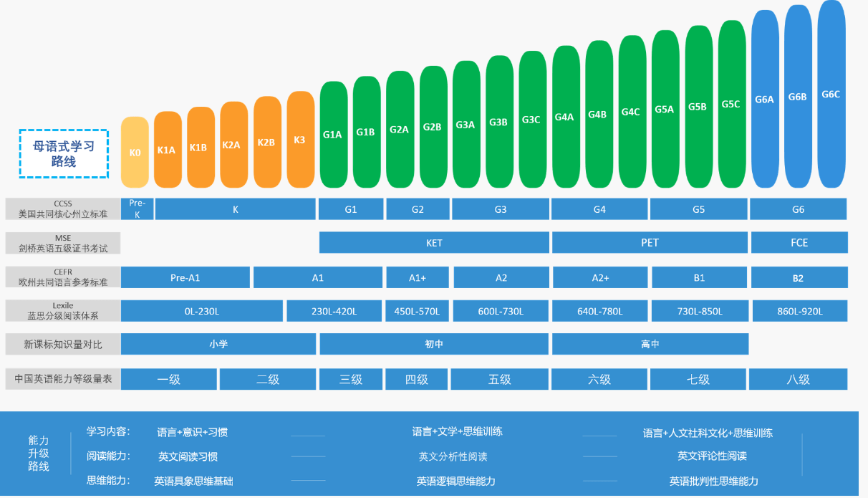The image size is (868, 498).
Task: Select the 初中 knowledge level bar
Action: click(434, 344)
